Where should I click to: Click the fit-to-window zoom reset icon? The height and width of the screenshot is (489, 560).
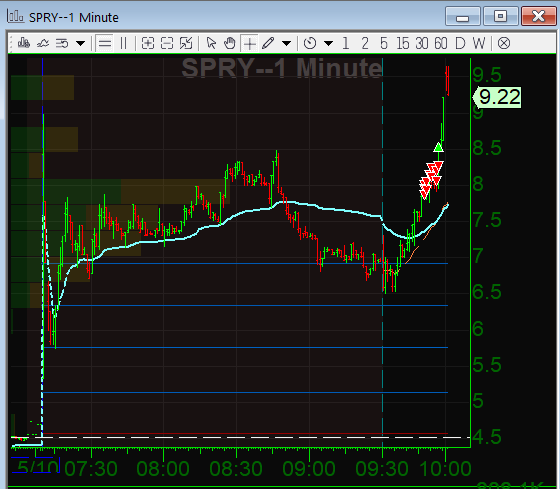(x=186, y=44)
